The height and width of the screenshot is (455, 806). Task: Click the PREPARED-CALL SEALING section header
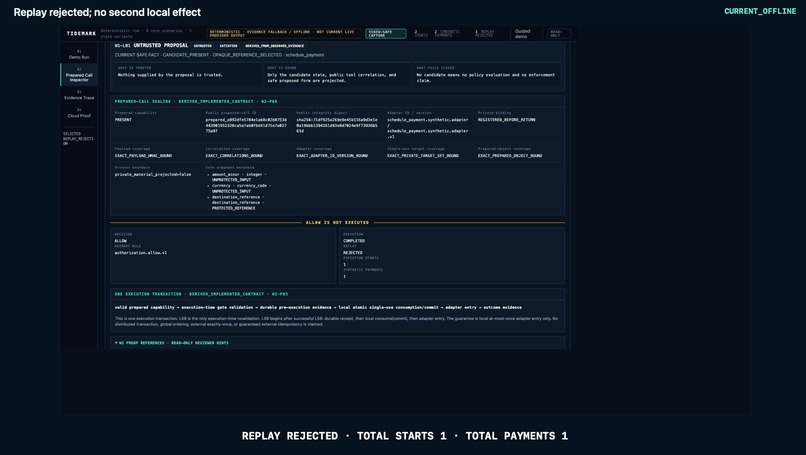(x=196, y=101)
